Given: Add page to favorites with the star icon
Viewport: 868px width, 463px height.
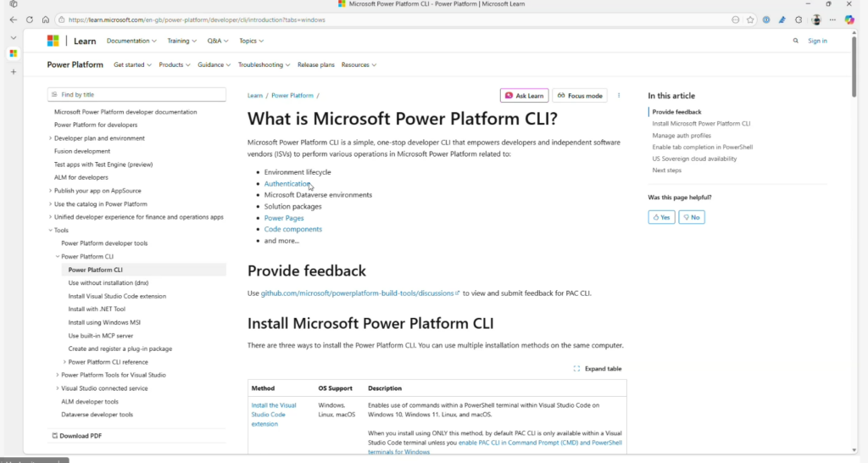Looking at the screenshot, I should pos(750,20).
